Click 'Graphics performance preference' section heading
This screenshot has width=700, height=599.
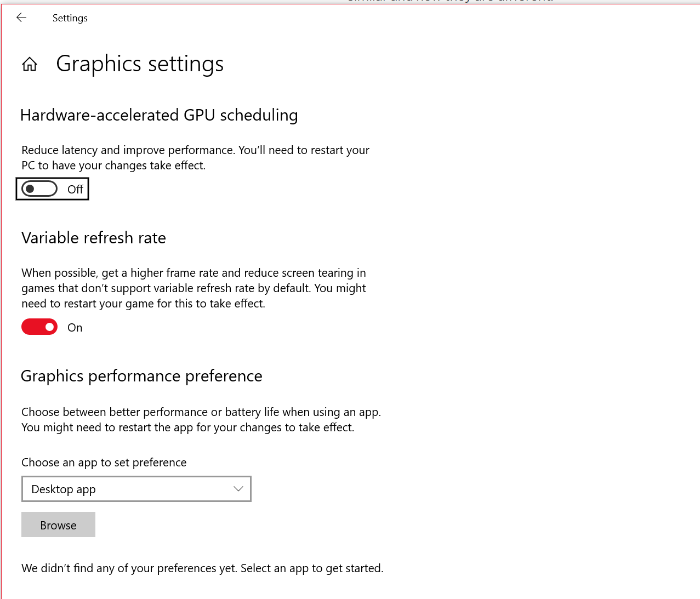[141, 376]
